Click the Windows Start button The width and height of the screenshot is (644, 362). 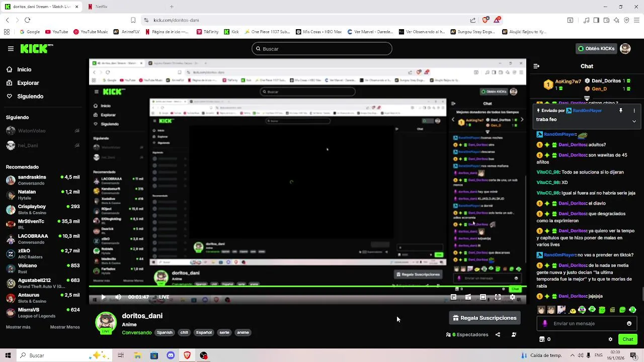coord(8,355)
